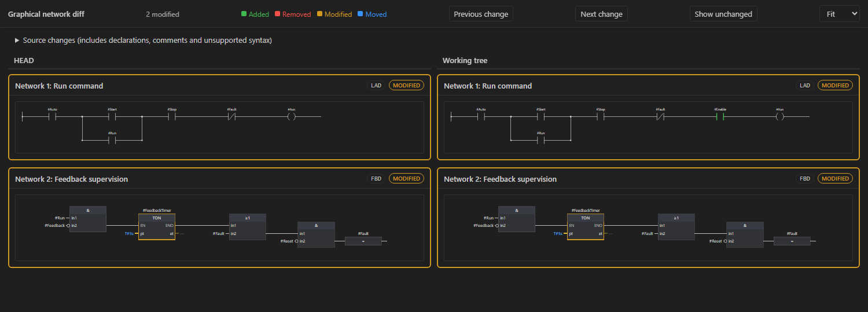Click the #FeedbackTimer label in HEAD pane
Viewport: 868px width, 312px height.
point(157,211)
